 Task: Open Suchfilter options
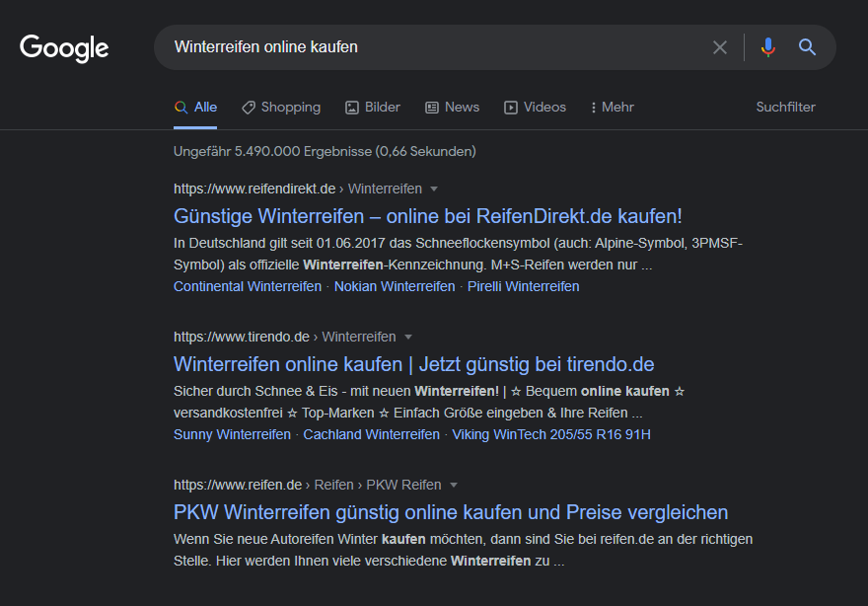point(785,107)
